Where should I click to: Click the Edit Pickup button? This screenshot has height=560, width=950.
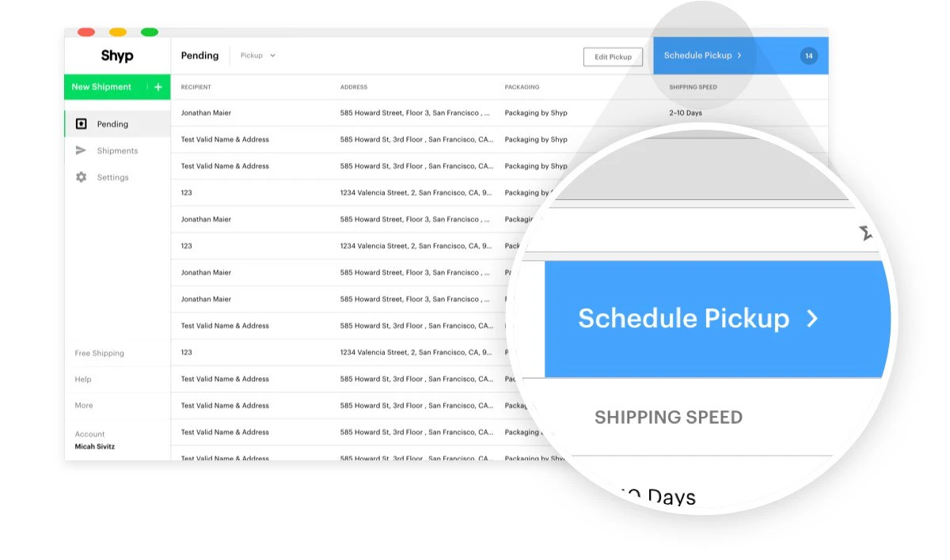tap(613, 56)
